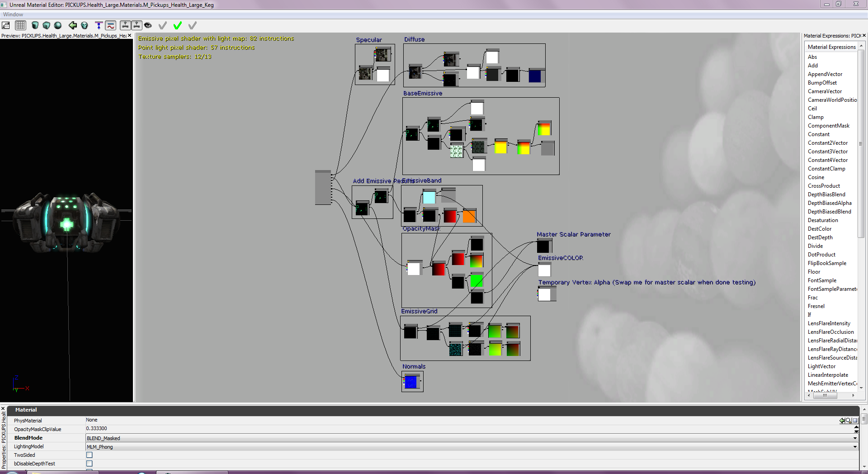Open the LightingModel dropdown

pyautogui.click(x=855, y=447)
